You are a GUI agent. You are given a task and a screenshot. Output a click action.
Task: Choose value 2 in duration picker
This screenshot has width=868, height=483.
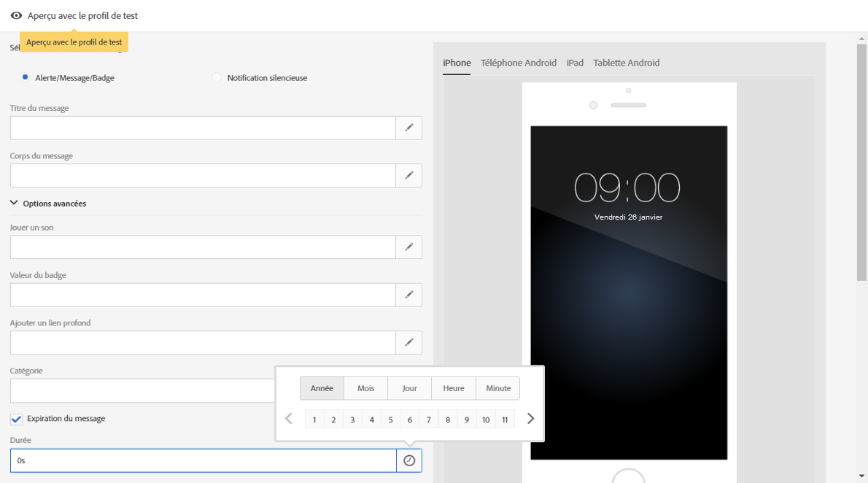(333, 420)
